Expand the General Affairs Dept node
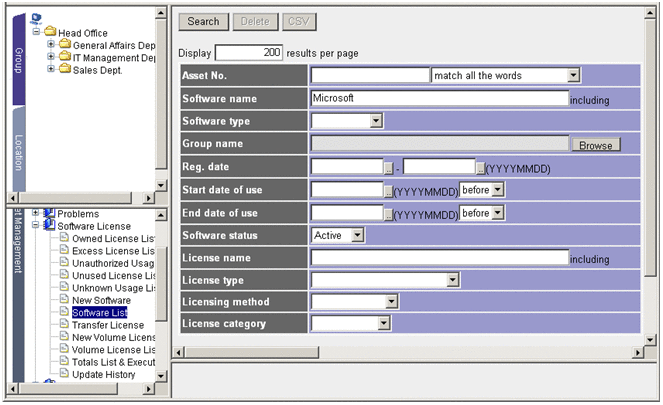Image resolution: width=663 pixels, height=405 pixels. click(x=51, y=44)
